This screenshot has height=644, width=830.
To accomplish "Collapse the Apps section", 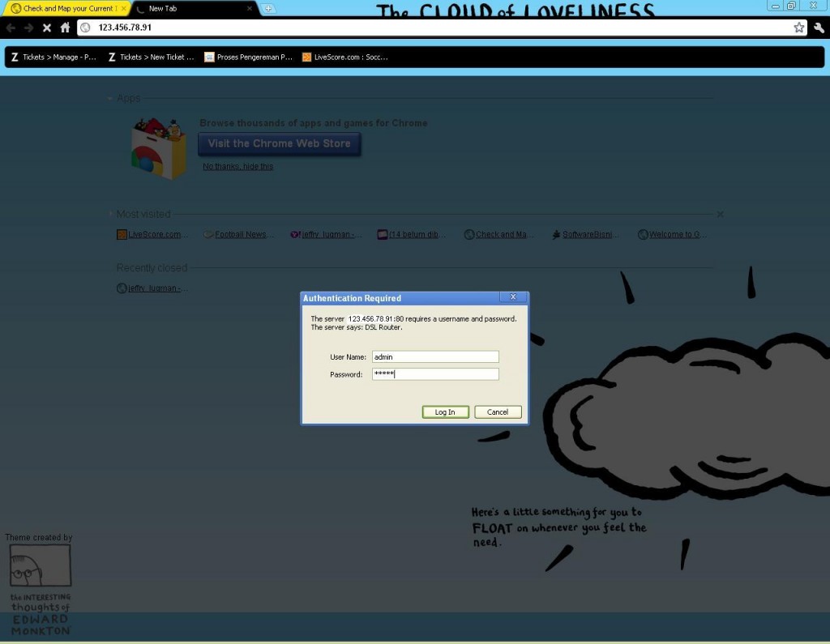I will point(110,99).
